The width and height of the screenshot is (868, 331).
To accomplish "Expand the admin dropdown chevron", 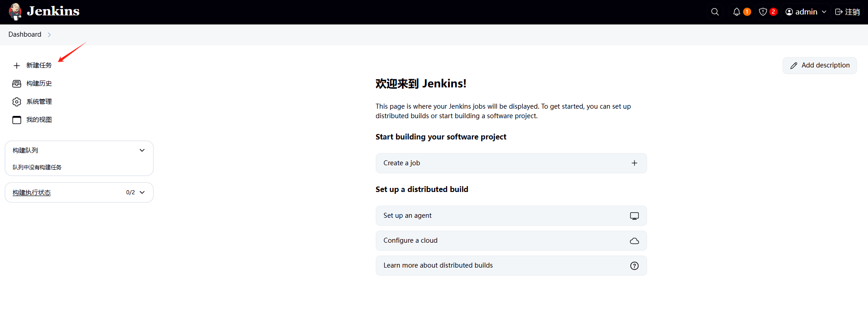I will [x=824, y=12].
